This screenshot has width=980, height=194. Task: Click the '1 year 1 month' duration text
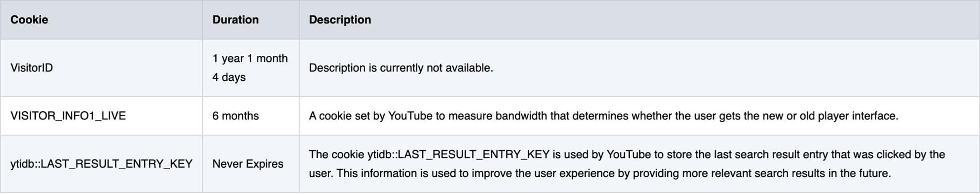(x=250, y=58)
